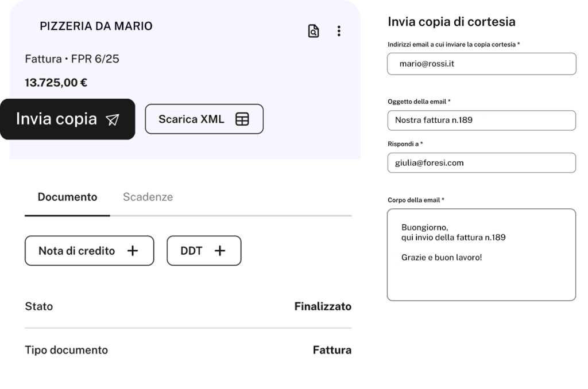Download invoice via Scarica XML
Image resolution: width=588 pixels, height=389 pixels.
point(204,119)
